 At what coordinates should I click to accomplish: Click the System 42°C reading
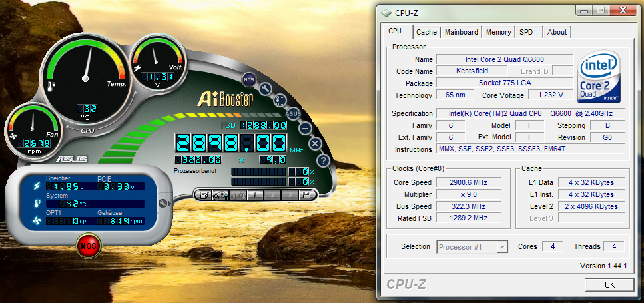(x=95, y=204)
